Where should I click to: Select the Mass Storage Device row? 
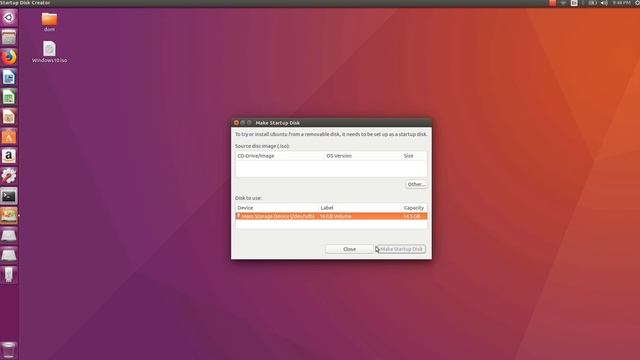coord(331,216)
